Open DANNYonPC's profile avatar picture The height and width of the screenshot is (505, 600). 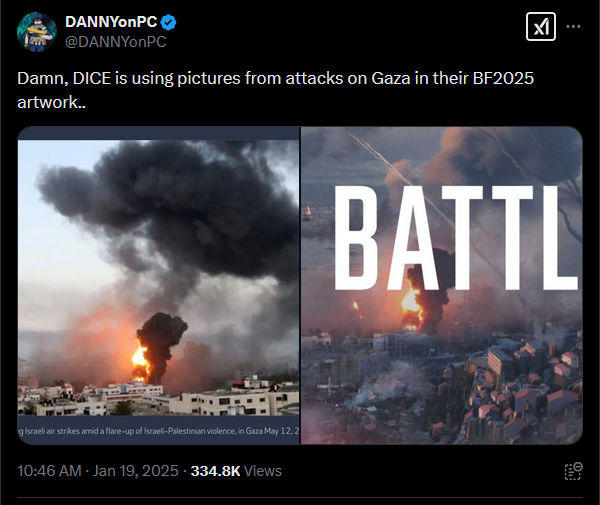37,32
